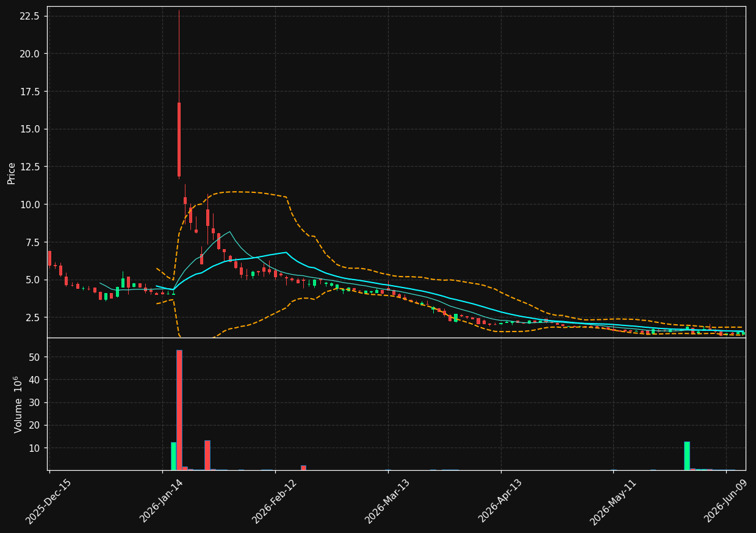The width and height of the screenshot is (756, 533).
Task: Click the 2026-May-11 date axis label
Action: click(613, 501)
